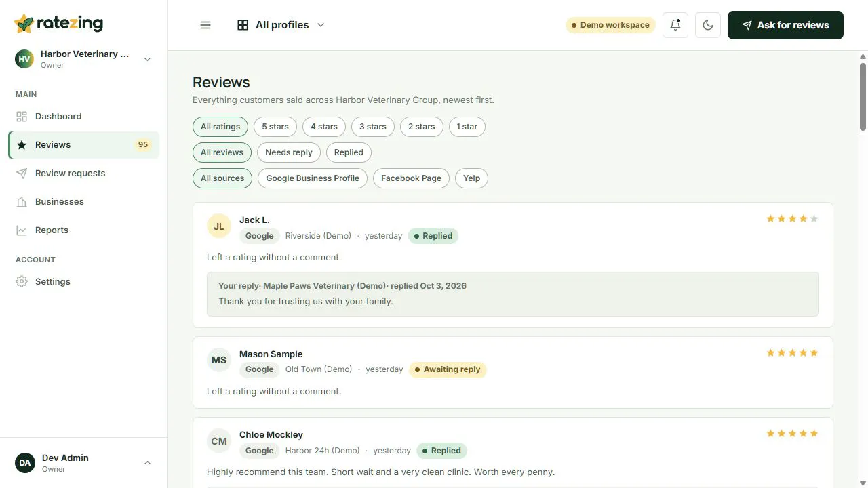Image resolution: width=868 pixels, height=488 pixels.
Task: Click the CM reviewer avatar
Action: [219, 441]
